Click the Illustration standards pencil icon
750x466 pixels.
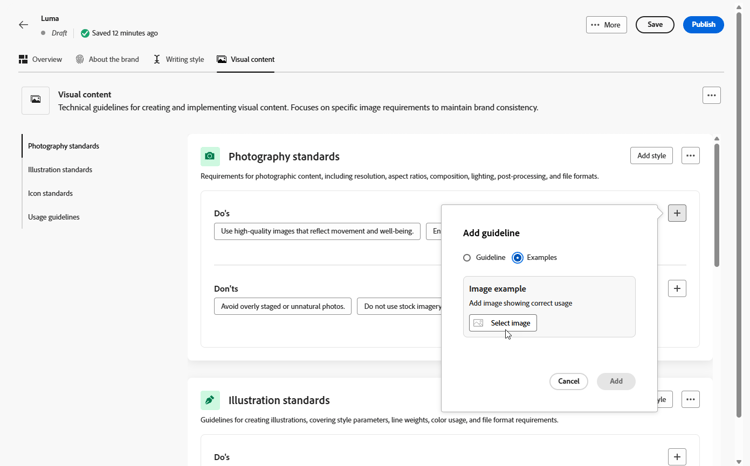point(210,400)
